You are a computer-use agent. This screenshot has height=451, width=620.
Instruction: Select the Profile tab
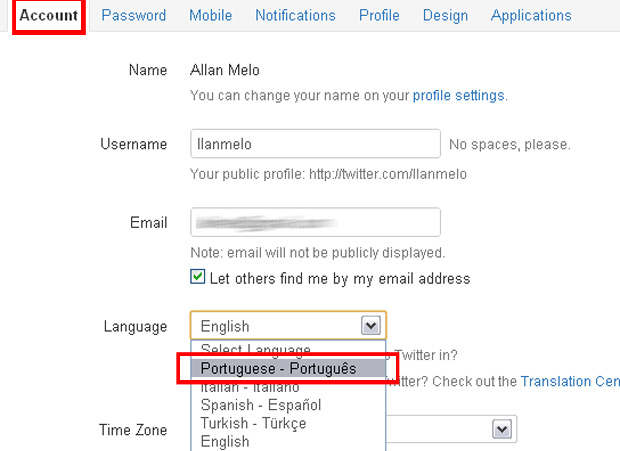click(379, 16)
